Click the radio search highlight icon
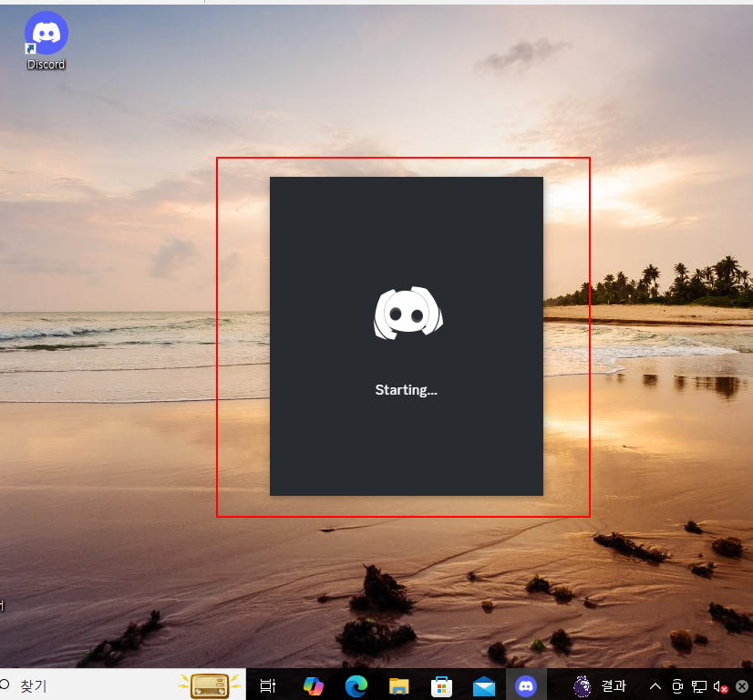The width and height of the screenshot is (753, 700). tap(210, 685)
